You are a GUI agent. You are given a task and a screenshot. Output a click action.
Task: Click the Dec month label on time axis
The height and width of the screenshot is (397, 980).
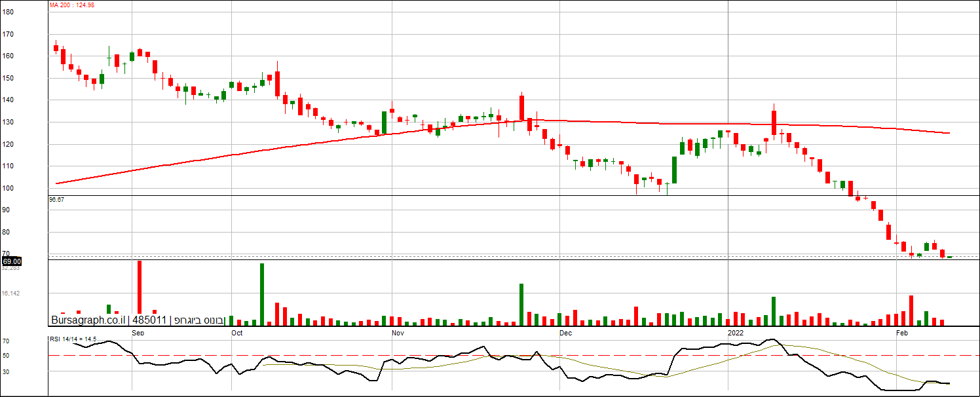[566, 333]
